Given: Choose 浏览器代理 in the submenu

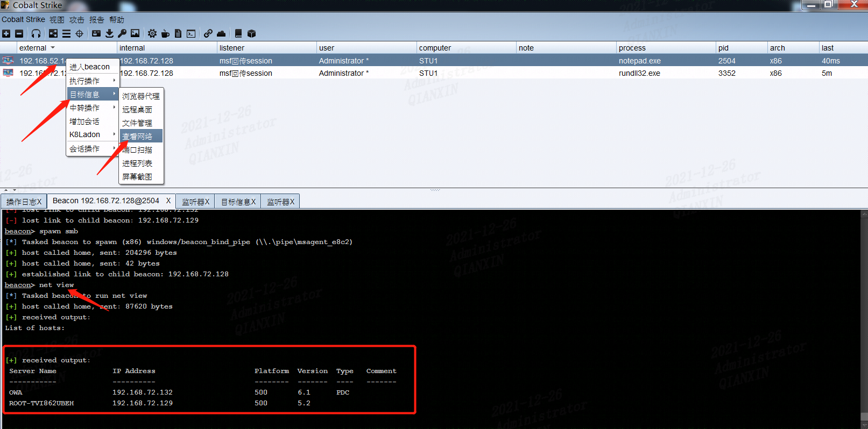Looking at the screenshot, I should tap(141, 96).
